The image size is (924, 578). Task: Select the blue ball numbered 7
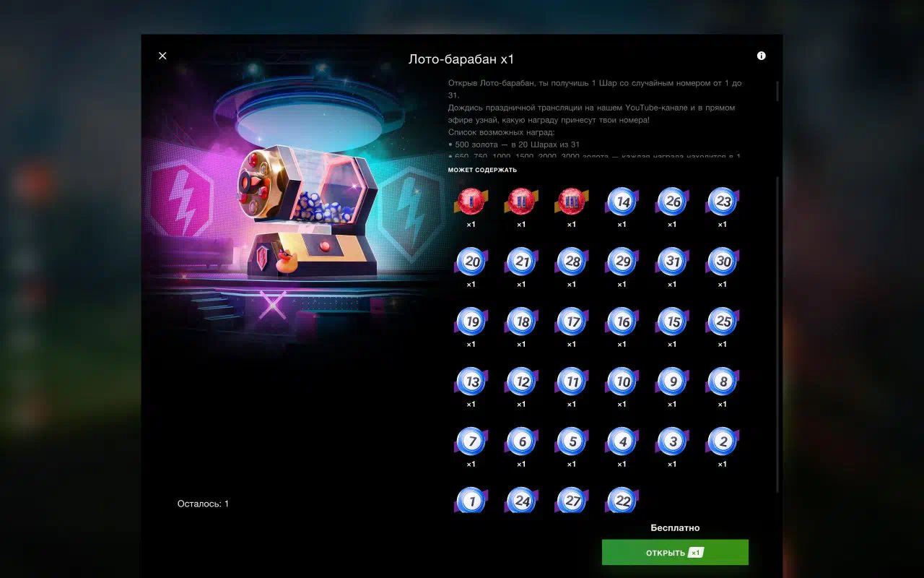coord(471,441)
